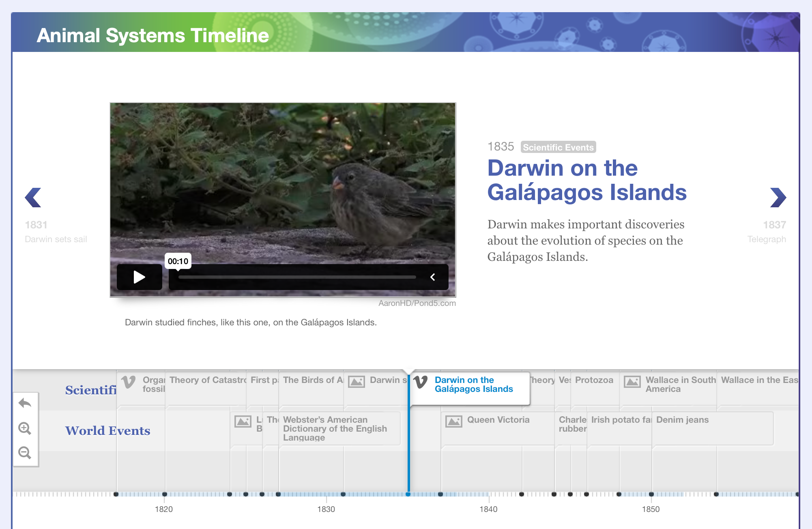This screenshot has width=812, height=529.
Task: Click the image icon on Wallace in South America
Action: pyautogui.click(x=632, y=382)
